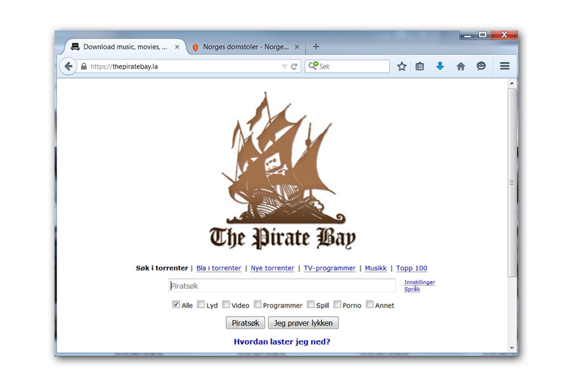The height and width of the screenshot is (392, 582).
Task: Go back using the back arrow button
Action: point(68,66)
